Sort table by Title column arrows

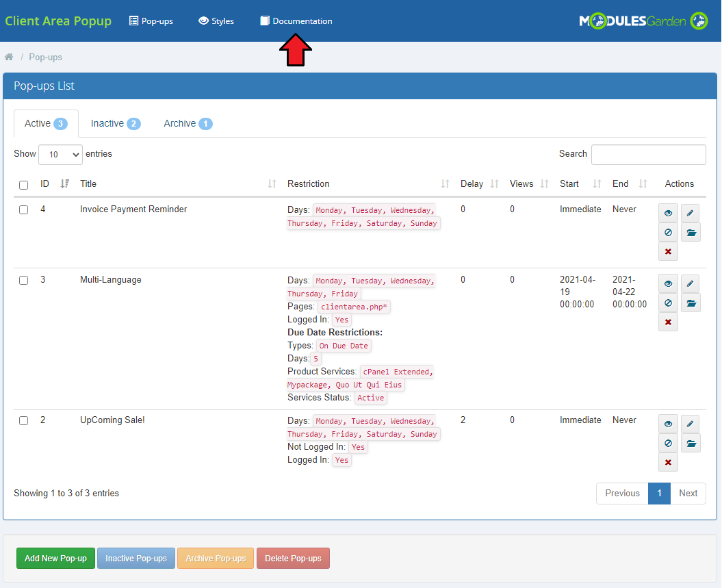point(272,184)
